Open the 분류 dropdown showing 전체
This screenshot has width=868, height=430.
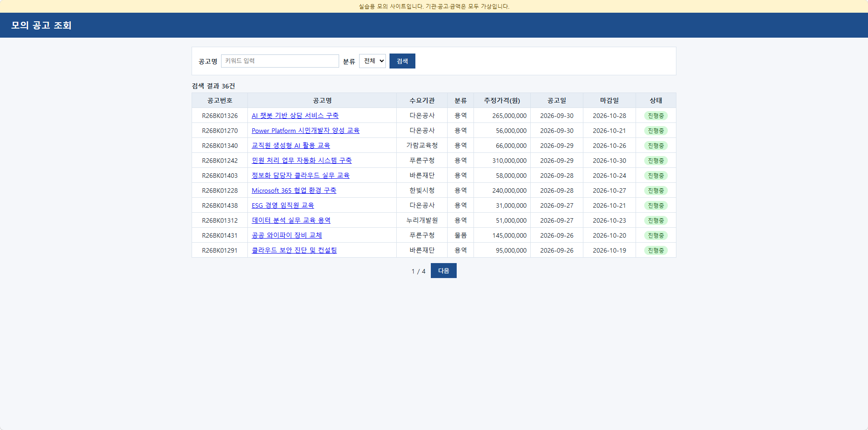pyautogui.click(x=372, y=61)
